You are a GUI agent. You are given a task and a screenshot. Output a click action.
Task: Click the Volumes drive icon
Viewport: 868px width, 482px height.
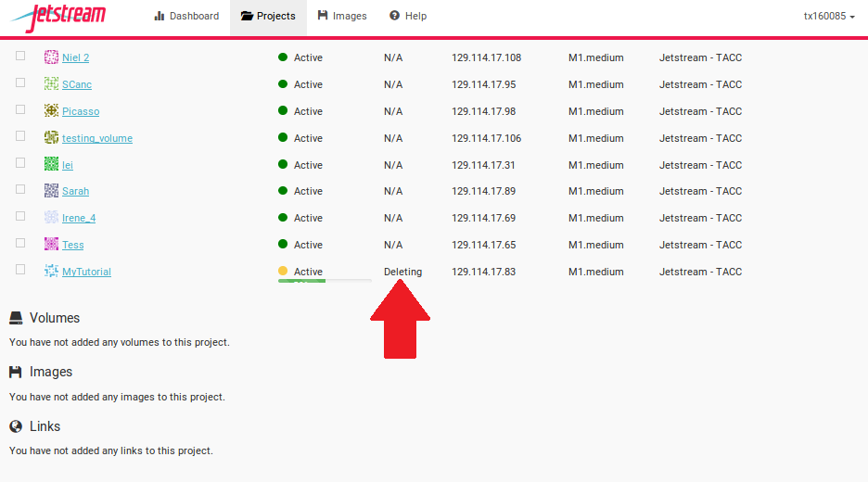(x=16, y=318)
